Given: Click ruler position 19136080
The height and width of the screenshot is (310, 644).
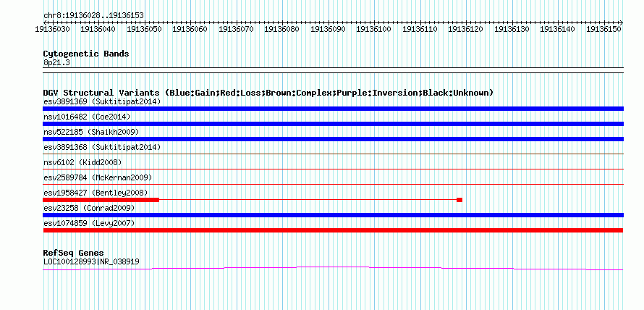Looking at the screenshot, I should click(281, 29).
